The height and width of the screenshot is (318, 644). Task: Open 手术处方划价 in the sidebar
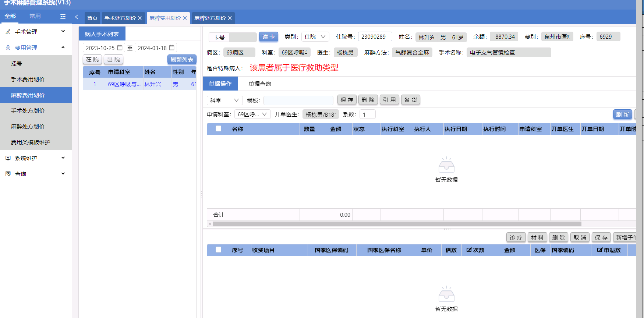(36, 111)
